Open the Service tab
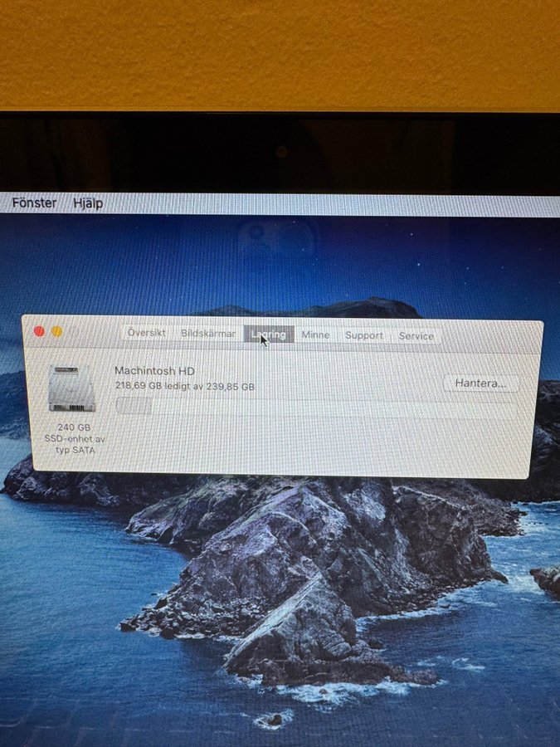 click(x=416, y=336)
